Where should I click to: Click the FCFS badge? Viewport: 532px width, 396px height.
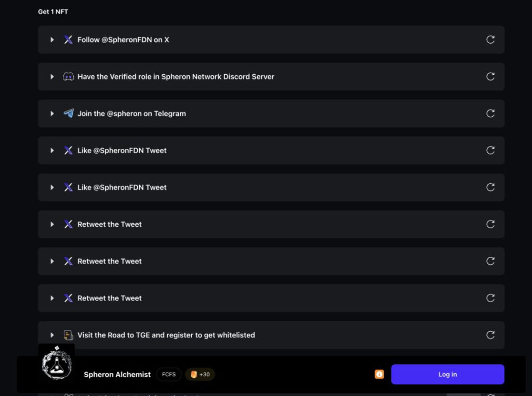click(169, 374)
